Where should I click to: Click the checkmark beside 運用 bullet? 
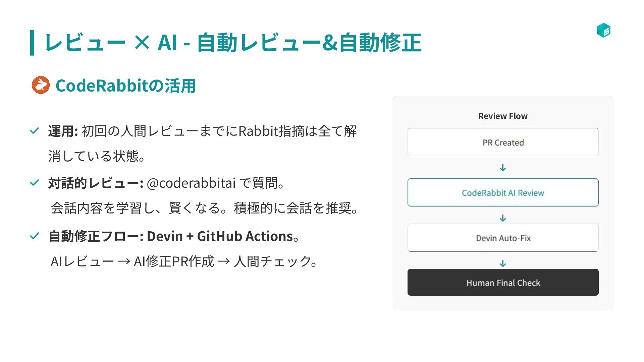click(x=35, y=131)
